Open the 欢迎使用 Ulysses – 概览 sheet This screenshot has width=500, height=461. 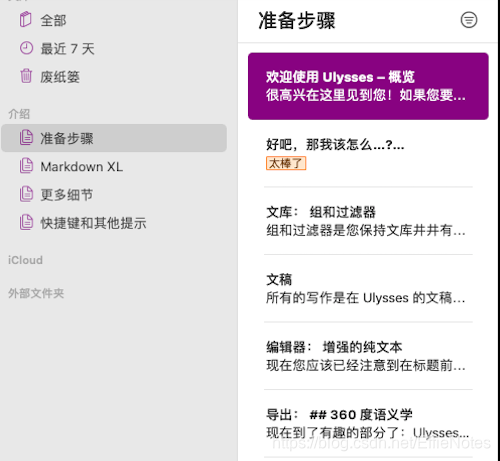[368, 86]
